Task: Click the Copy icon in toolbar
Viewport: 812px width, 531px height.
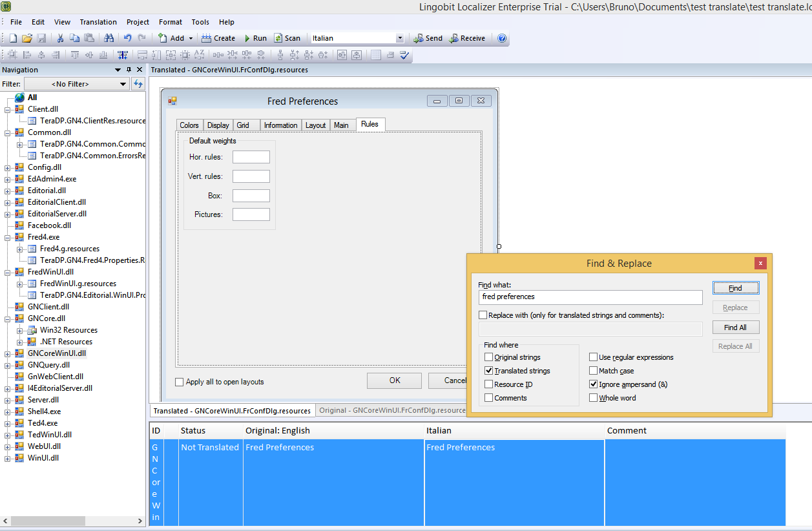Action: [75, 38]
